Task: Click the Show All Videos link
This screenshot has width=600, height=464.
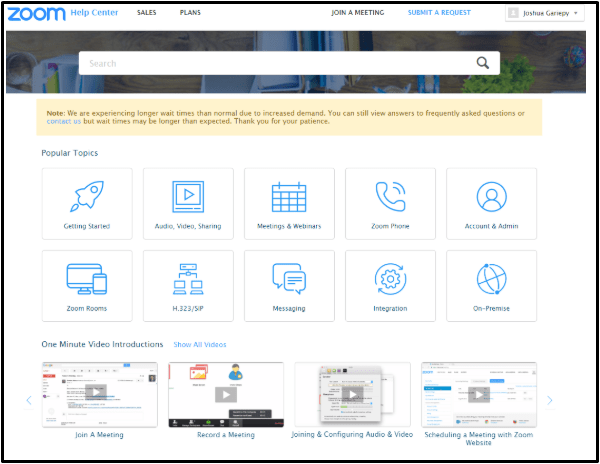Action: pos(200,344)
